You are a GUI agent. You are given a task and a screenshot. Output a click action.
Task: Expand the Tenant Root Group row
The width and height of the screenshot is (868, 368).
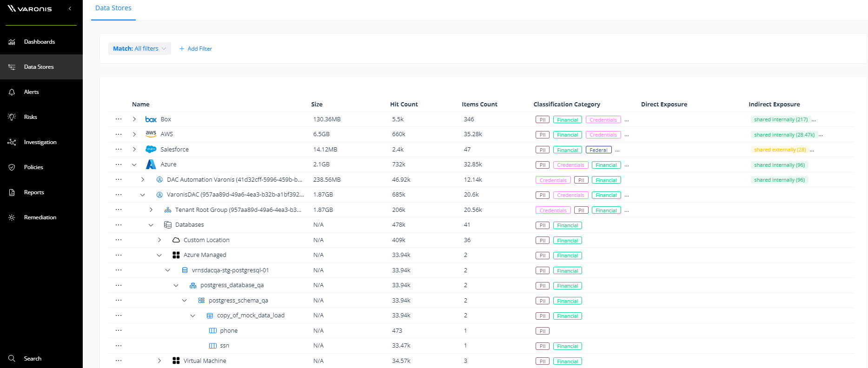click(x=151, y=210)
